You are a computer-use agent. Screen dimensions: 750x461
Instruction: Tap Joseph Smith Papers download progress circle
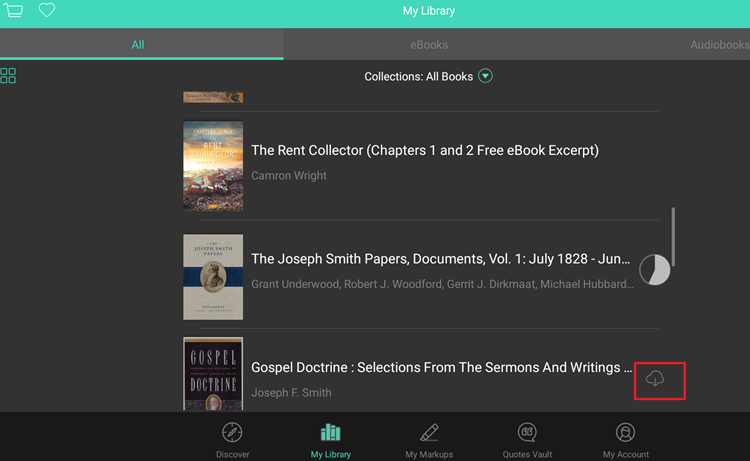tap(655, 270)
